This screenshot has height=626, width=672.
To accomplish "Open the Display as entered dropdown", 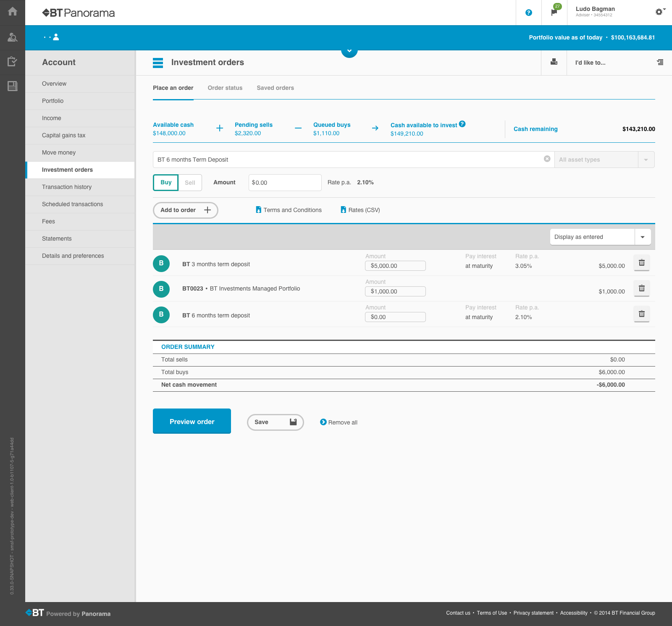I will [x=600, y=237].
